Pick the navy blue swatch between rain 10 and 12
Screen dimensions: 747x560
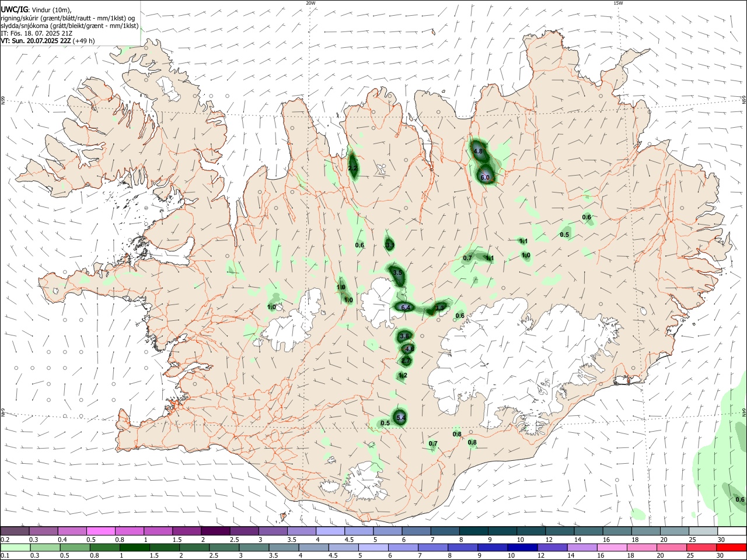pyautogui.click(x=522, y=548)
